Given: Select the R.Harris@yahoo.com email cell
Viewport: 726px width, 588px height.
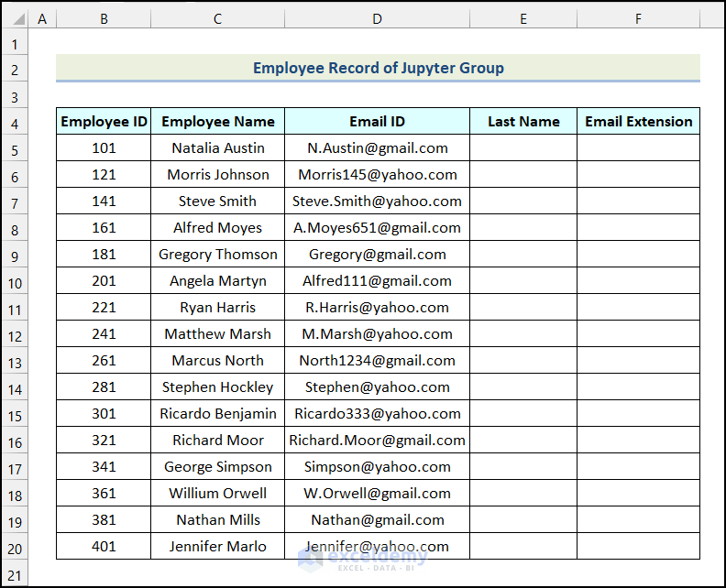Looking at the screenshot, I should [x=378, y=307].
